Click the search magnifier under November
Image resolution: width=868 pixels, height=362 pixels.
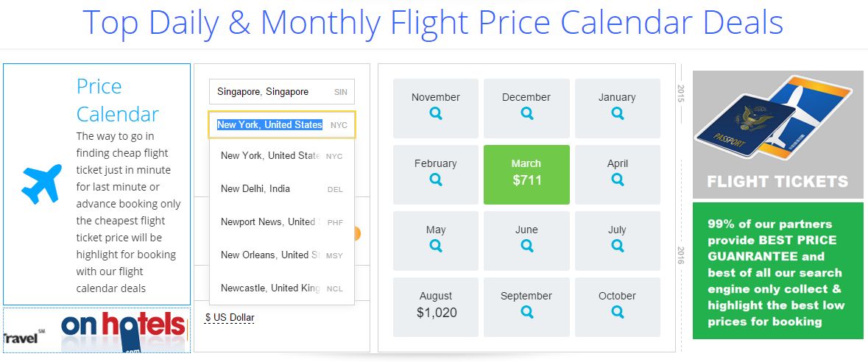tap(436, 113)
